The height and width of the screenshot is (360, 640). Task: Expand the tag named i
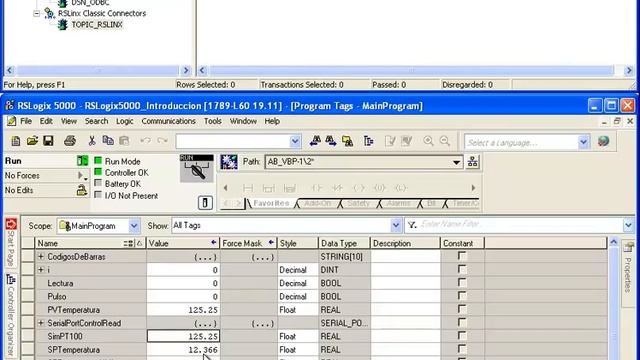click(x=41, y=270)
